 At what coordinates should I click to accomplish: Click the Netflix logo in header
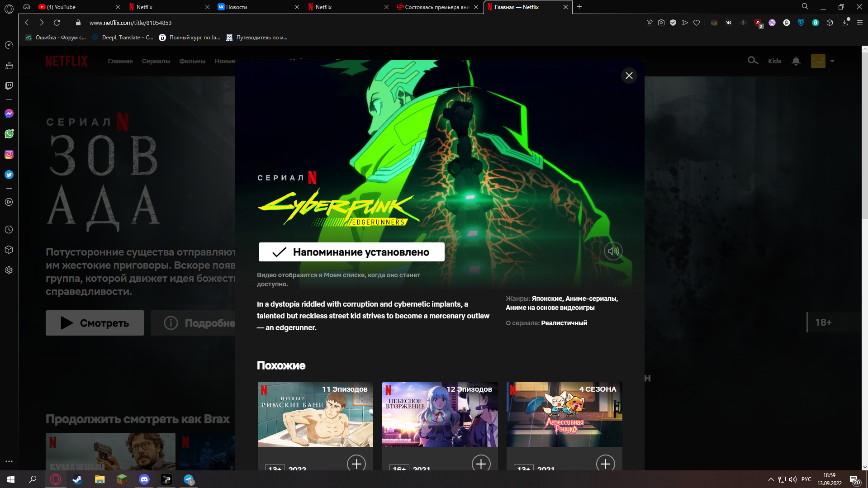coord(66,61)
